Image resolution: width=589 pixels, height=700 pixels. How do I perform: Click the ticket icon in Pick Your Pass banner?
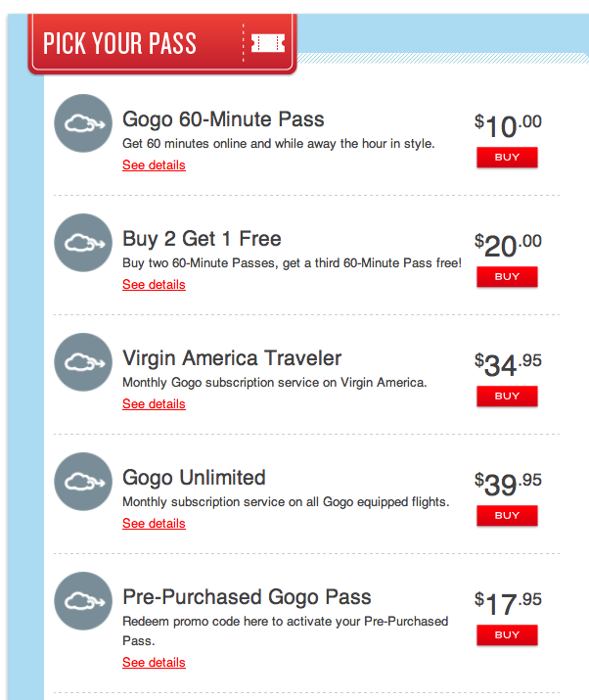[268, 43]
